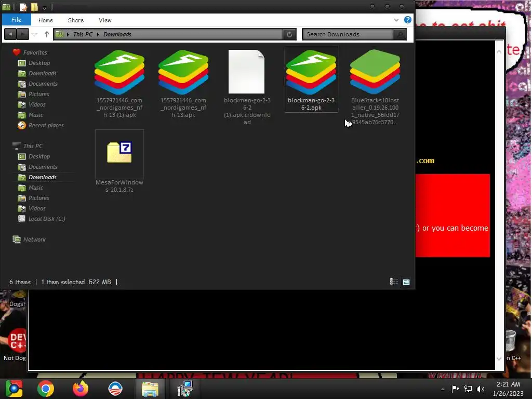532x399 pixels.
Task: Open the recent locations dropdown
Action: [34, 34]
